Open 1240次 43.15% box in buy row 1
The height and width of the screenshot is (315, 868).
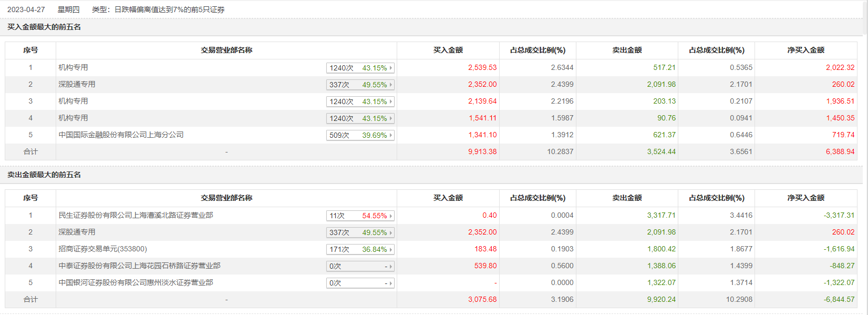(x=360, y=68)
